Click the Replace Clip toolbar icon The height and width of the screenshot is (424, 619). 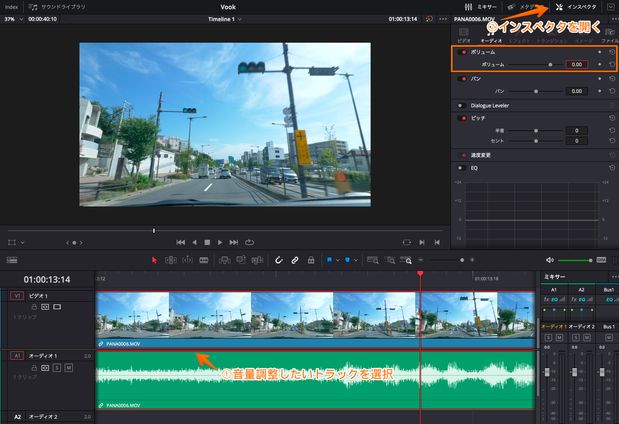click(x=257, y=260)
